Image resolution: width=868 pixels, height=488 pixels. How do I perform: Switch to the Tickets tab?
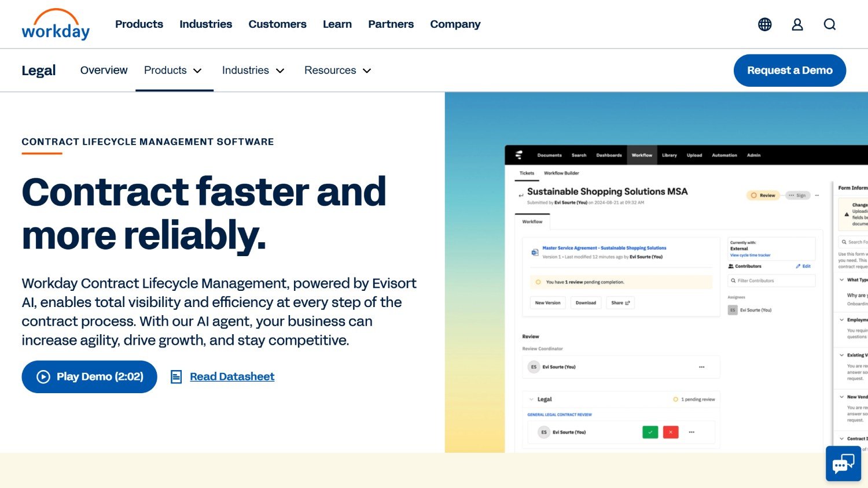527,173
